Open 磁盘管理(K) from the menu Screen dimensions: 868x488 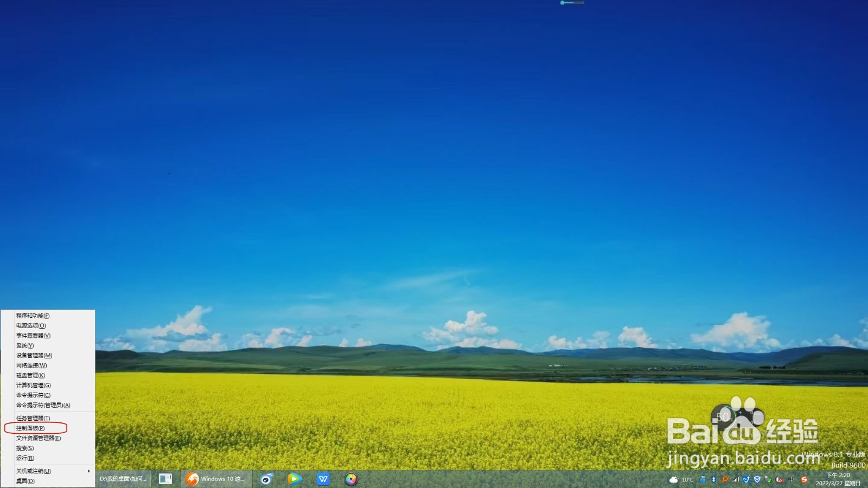pos(48,375)
